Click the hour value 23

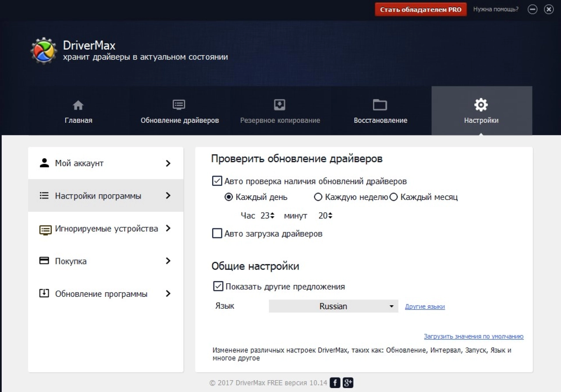pos(265,216)
